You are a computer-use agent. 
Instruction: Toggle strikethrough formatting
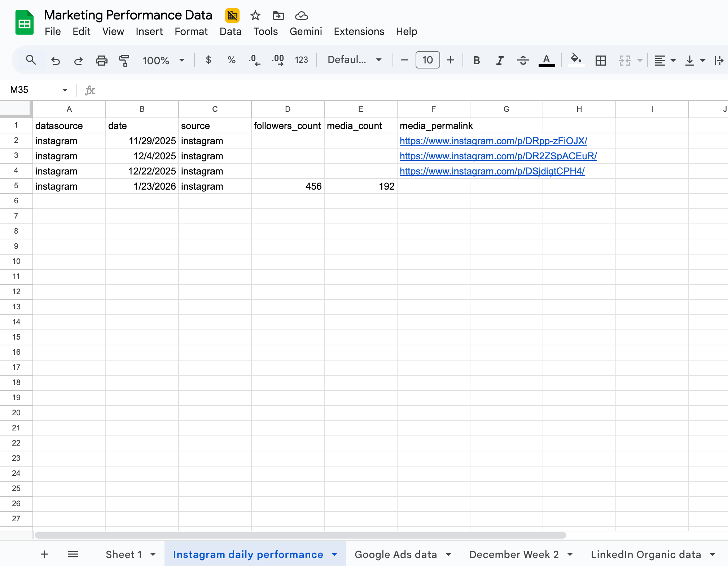click(523, 60)
